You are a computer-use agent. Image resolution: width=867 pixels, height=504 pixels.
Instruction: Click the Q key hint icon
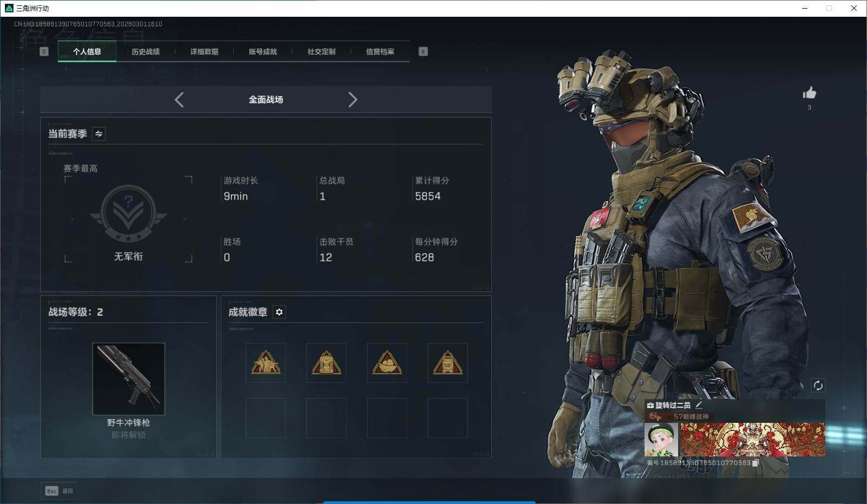pos(44,51)
